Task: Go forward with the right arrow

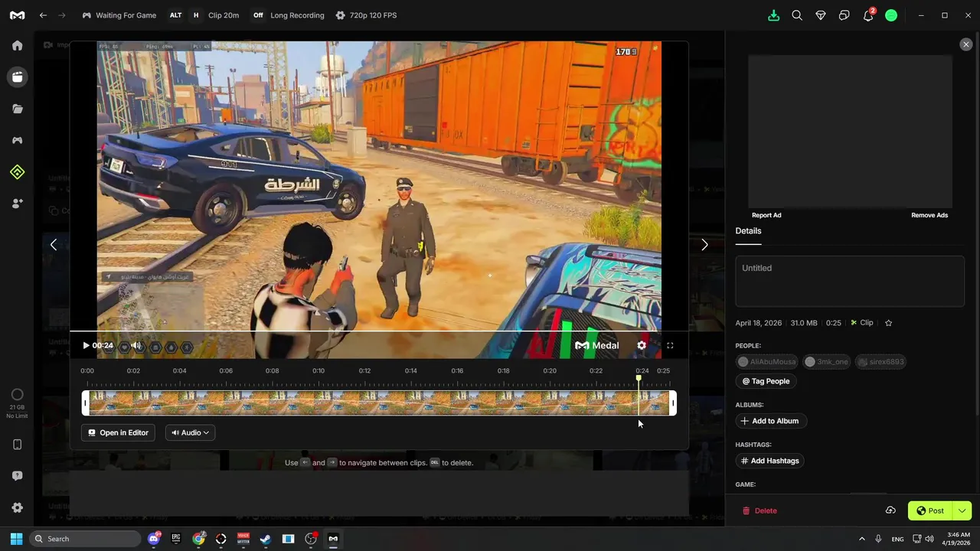Action: point(62,15)
